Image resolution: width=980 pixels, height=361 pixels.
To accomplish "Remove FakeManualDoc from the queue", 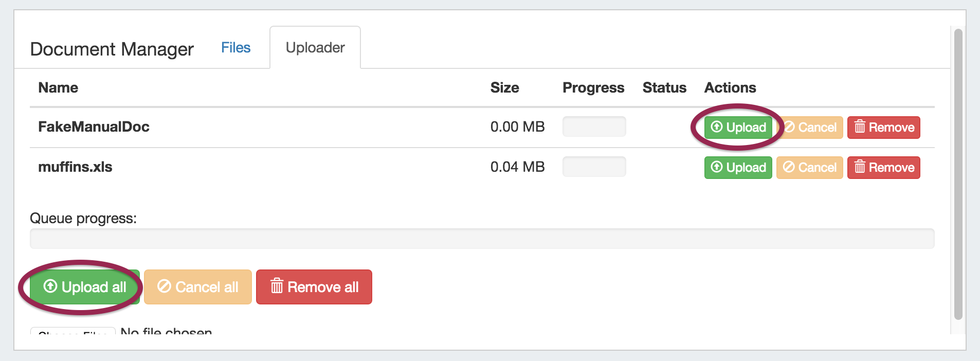I will pyautogui.click(x=883, y=127).
